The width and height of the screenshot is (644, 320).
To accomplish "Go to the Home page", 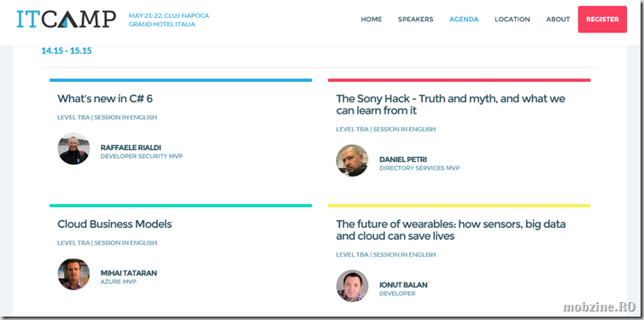I will click(x=372, y=20).
